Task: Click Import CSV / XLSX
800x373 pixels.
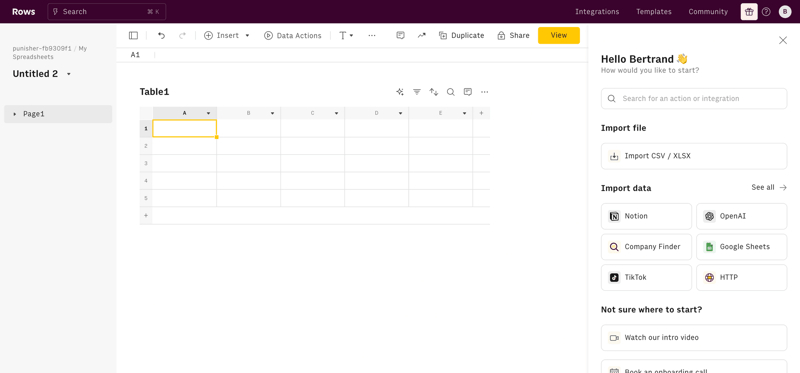Action: (694, 156)
